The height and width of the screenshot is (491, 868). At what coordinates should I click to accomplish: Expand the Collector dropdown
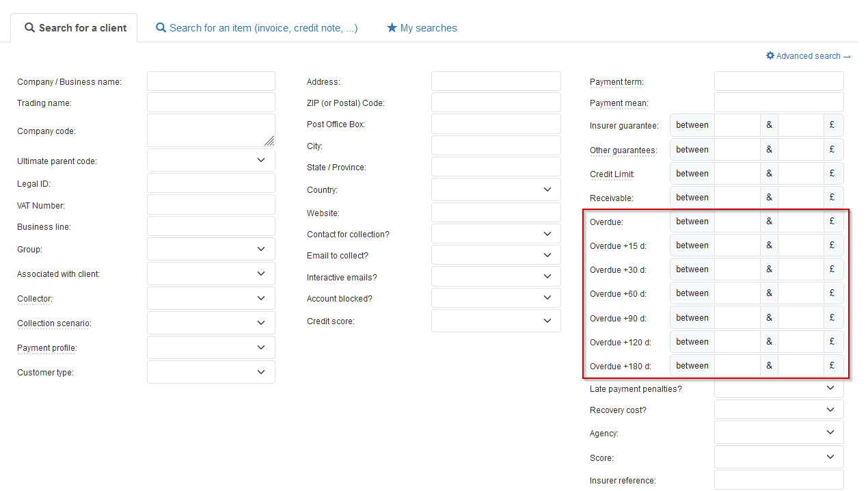211,298
